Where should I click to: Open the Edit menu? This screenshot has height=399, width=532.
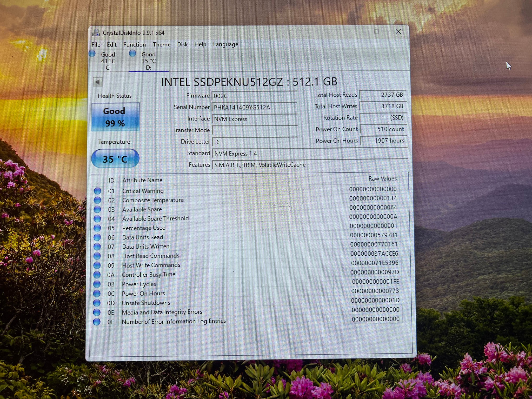pyautogui.click(x=112, y=45)
